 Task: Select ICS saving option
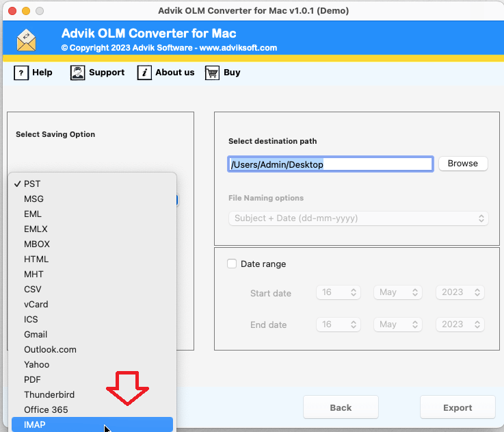[92, 319]
